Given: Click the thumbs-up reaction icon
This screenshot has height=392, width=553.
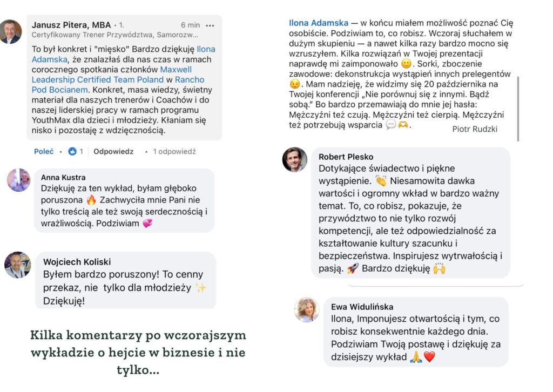Looking at the screenshot, I should coord(72,152).
